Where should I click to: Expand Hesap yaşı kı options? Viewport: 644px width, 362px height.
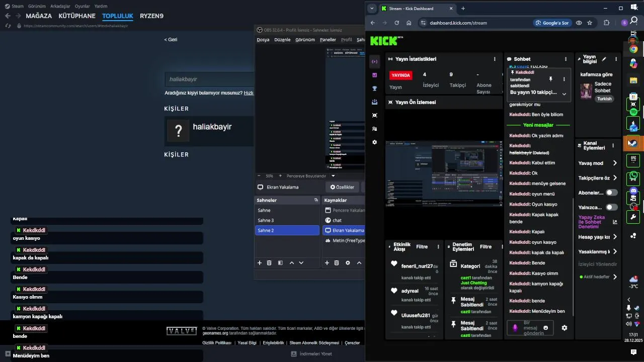click(x=615, y=237)
